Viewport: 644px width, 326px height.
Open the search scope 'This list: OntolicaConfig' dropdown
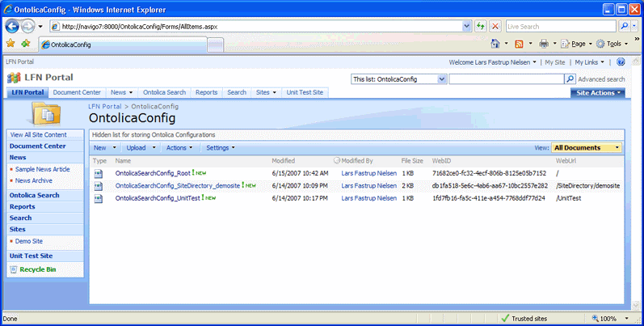pyautogui.click(x=442, y=79)
